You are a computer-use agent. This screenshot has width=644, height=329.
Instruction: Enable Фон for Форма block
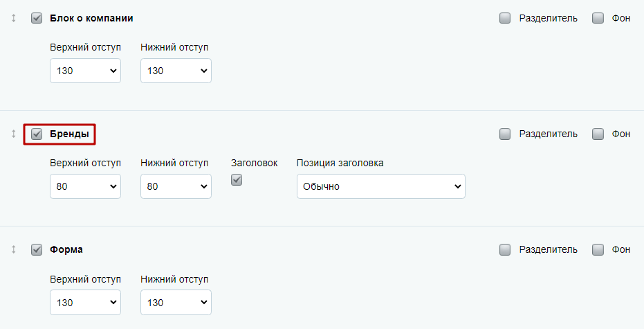[x=598, y=249]
